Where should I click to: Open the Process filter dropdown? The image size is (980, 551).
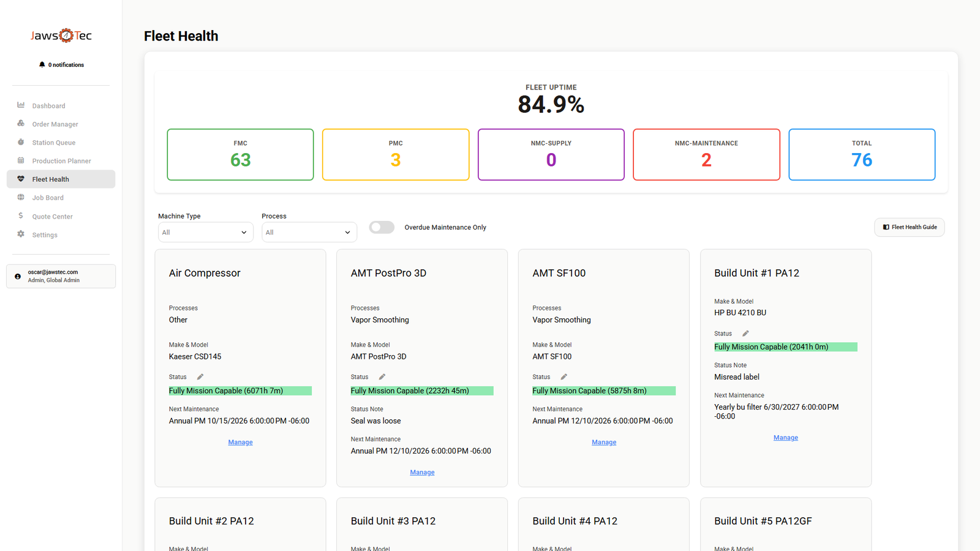pos(309,233)
